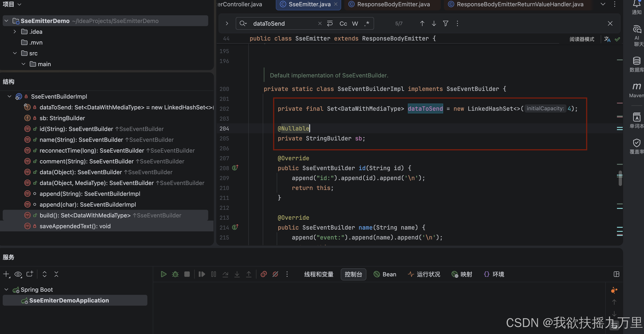
Task: Open the word book sidebar icon
Action: point(637,120)
